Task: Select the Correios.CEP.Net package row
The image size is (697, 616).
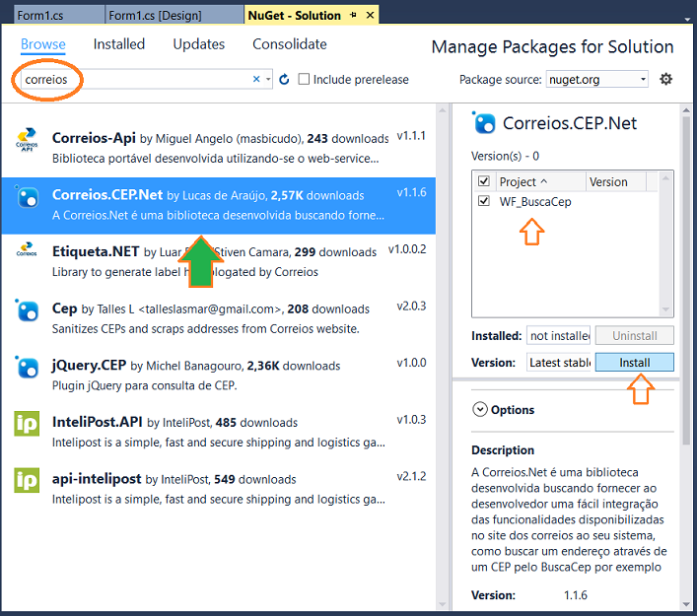Action: point(218,206)
